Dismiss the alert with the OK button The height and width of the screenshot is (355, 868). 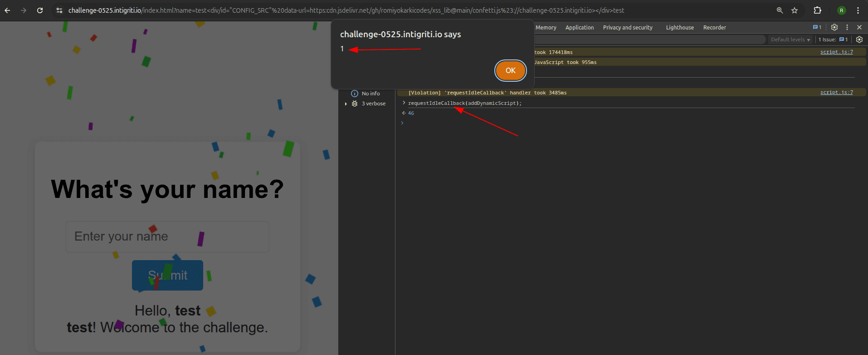tap(511, 70)
